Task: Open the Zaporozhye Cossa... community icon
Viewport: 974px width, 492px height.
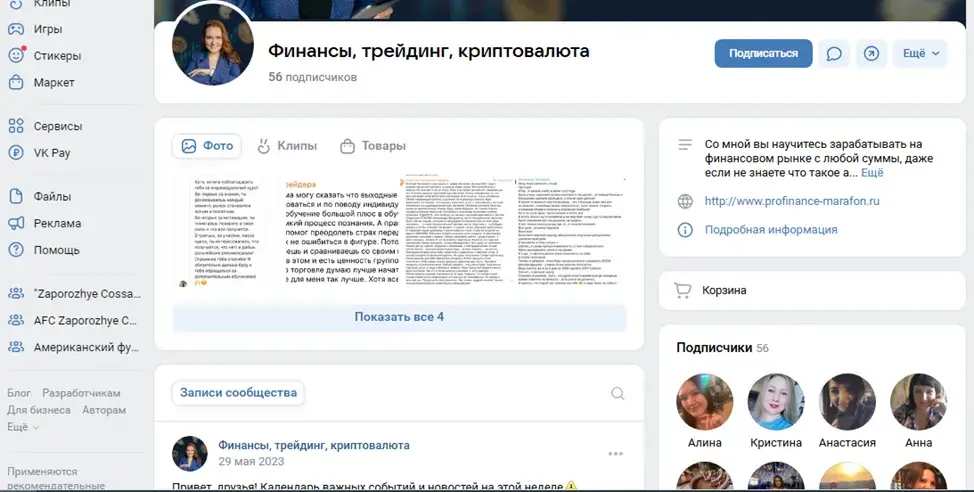Action: pos(16,294)
